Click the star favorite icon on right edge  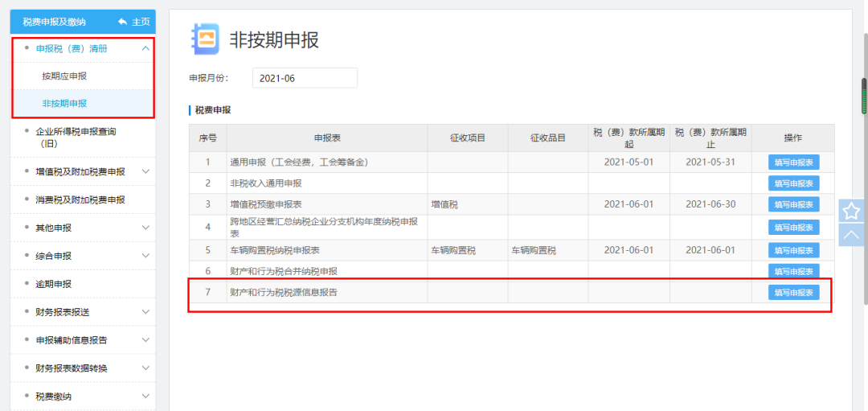(851, 212)
